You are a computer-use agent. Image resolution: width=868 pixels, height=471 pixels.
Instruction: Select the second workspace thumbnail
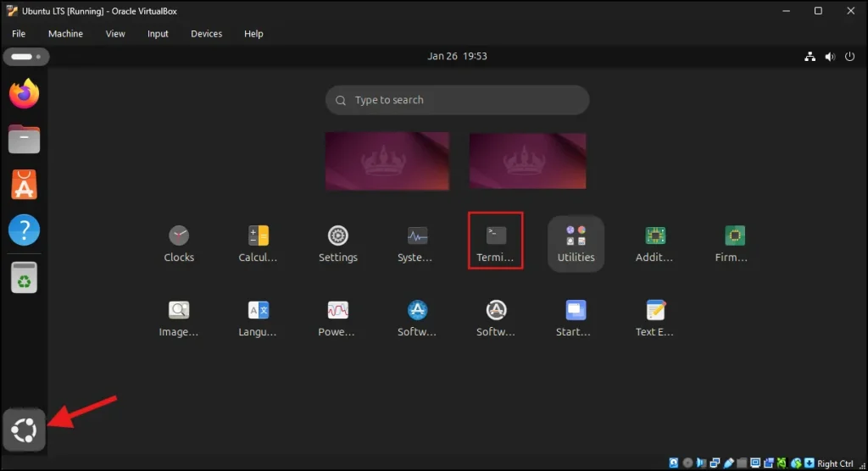[x=527, y=161]
